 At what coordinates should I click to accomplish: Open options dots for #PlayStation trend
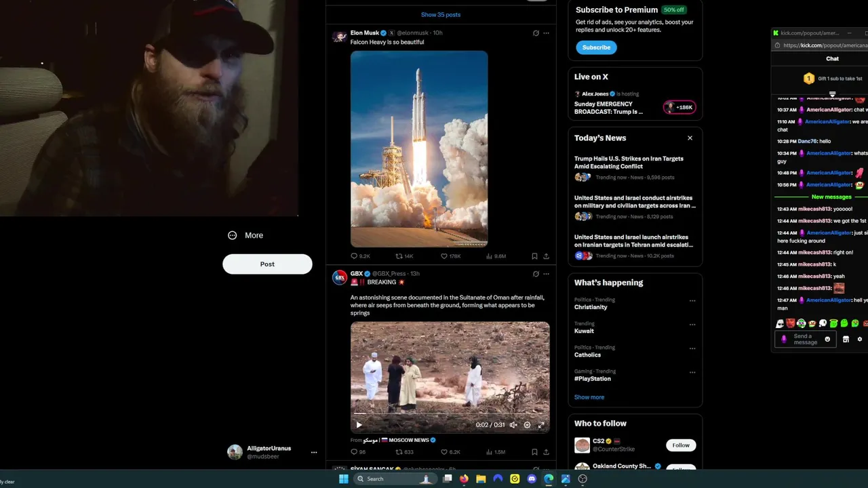(692, 372)
